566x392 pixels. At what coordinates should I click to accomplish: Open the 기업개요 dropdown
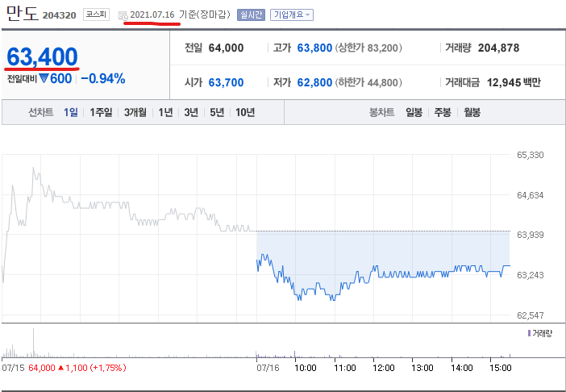tap(292, 15)
